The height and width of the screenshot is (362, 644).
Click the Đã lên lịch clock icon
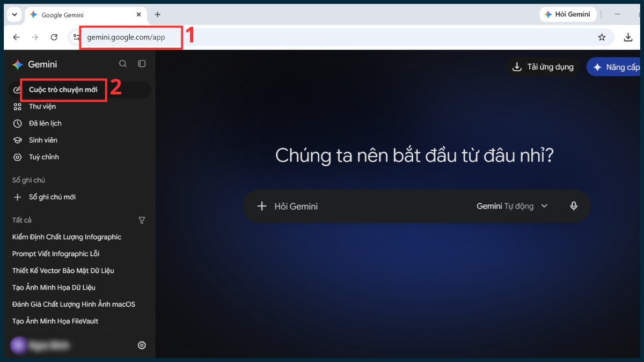pyautogui.click(x=18, y=123)
